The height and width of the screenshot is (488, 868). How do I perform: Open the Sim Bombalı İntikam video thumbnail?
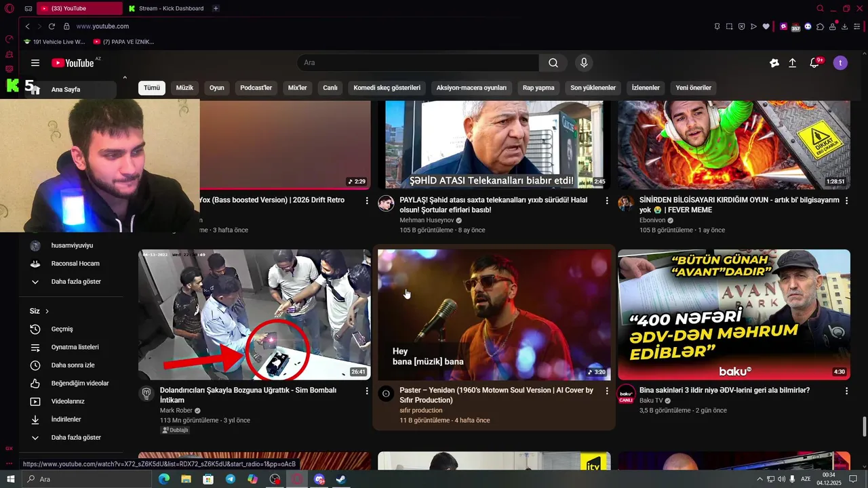(254, 314)
